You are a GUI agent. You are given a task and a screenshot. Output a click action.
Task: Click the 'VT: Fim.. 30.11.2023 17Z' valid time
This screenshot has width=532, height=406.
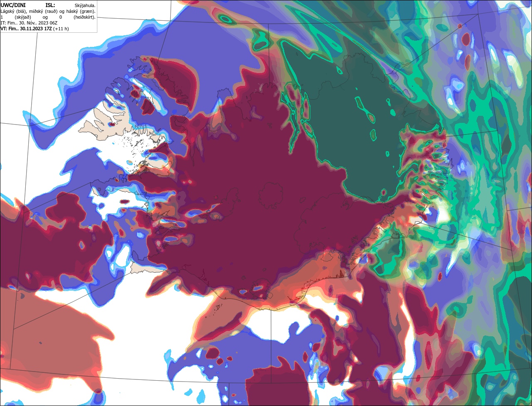[26, 29]
